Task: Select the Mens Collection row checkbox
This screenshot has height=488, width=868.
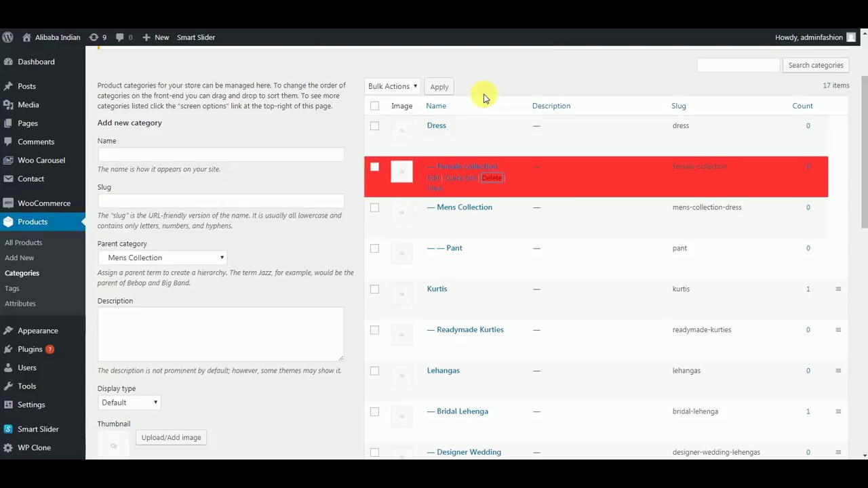Action: point(374,207)
